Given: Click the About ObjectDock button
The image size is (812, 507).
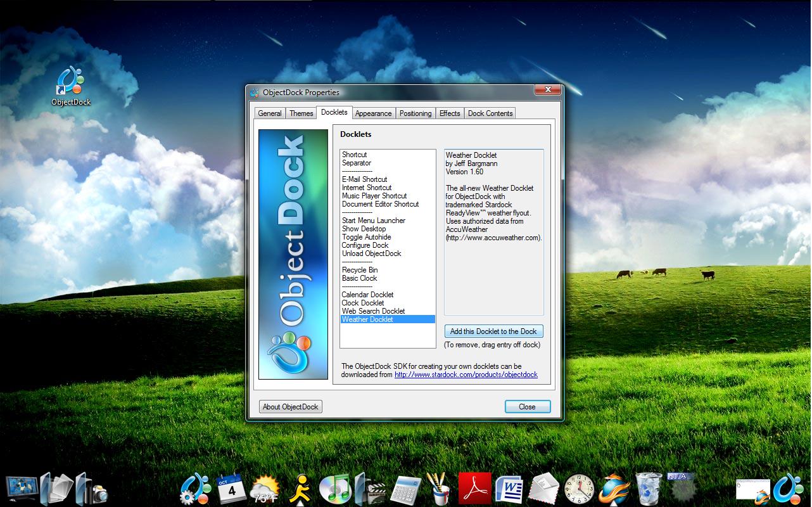Looking at the screenshot, I should [291, 407].
